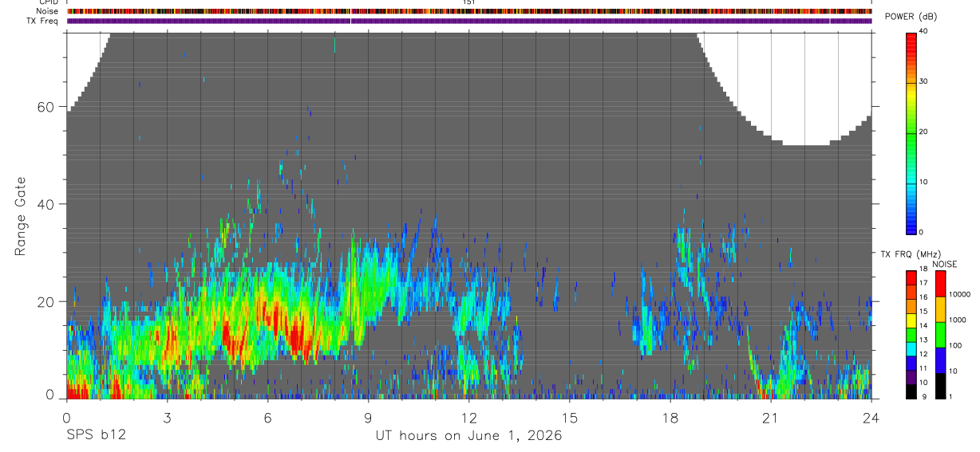
Task: Click the red 17–18 MHz TX FRQ swatch
Action: (x=911, y=276)
